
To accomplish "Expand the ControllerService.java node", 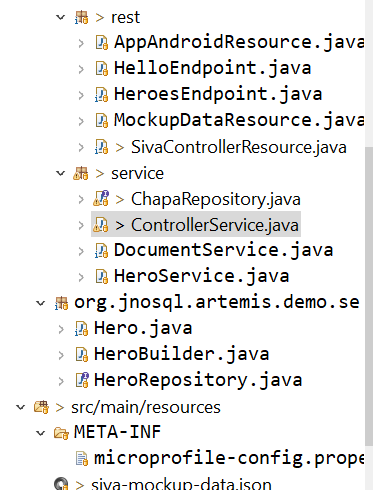I will click(81, 226).
